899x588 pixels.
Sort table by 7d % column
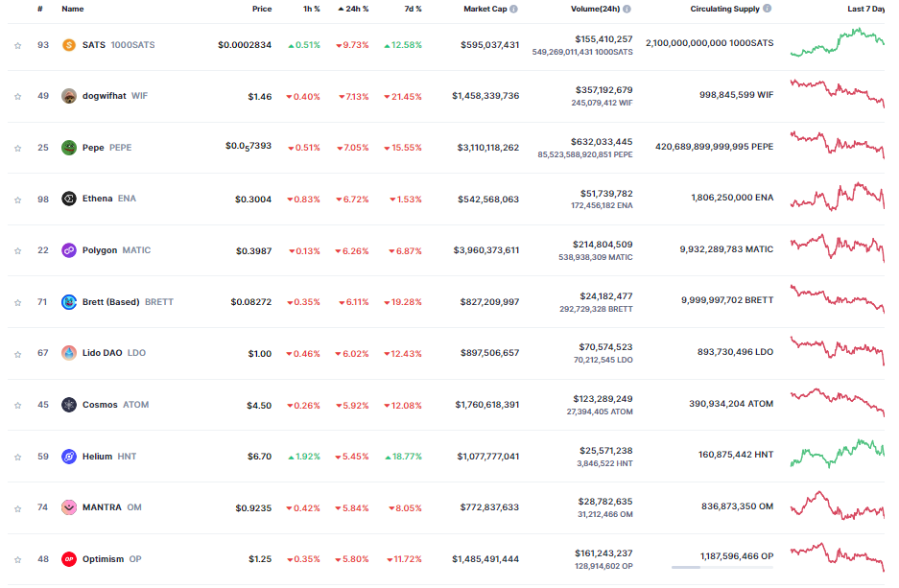(x=413, y=9)
